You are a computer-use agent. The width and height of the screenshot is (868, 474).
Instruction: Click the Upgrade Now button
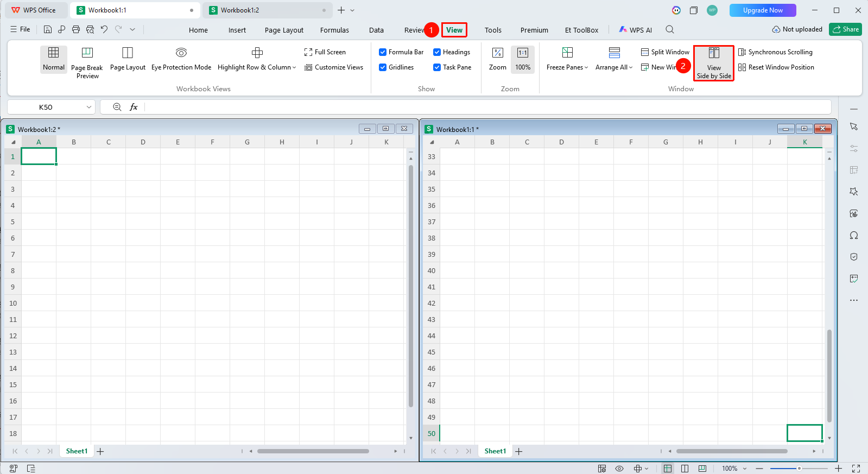point(763,10)
